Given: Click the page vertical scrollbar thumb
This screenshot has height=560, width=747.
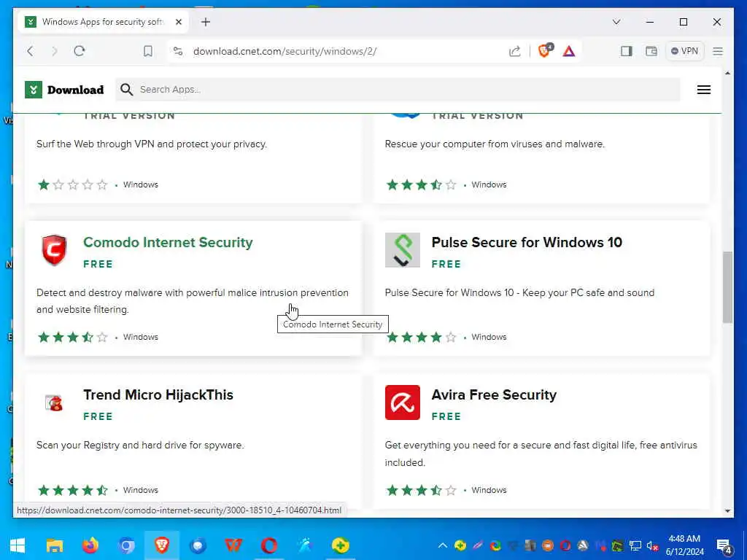Looking at the screenshot, I should click(x=727, y=287).
